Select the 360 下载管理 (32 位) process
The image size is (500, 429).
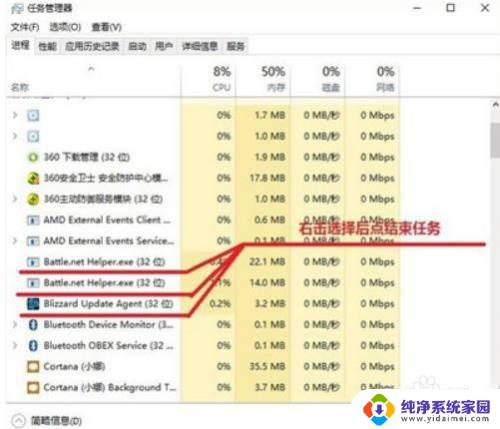(x=87, y=157)
